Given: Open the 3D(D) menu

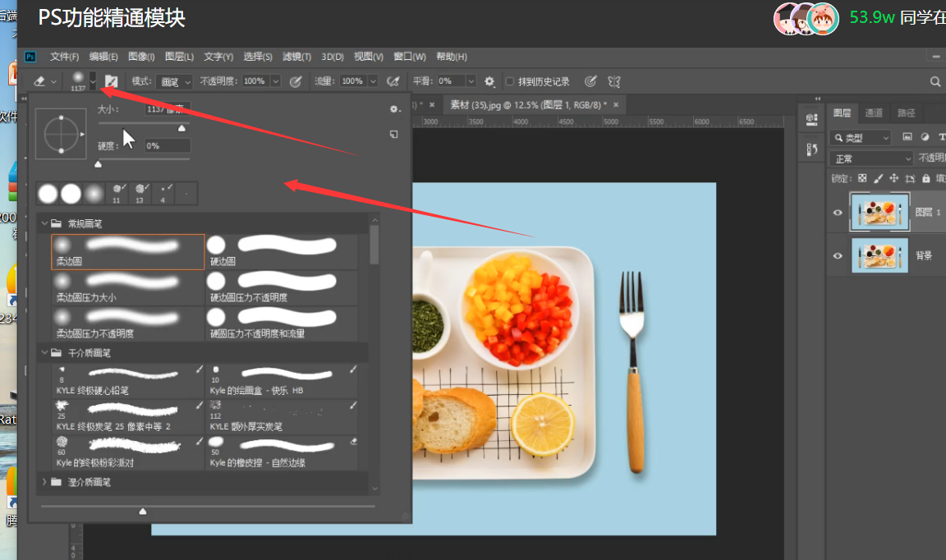Looking at the screenshot, I should coord(333,57).
